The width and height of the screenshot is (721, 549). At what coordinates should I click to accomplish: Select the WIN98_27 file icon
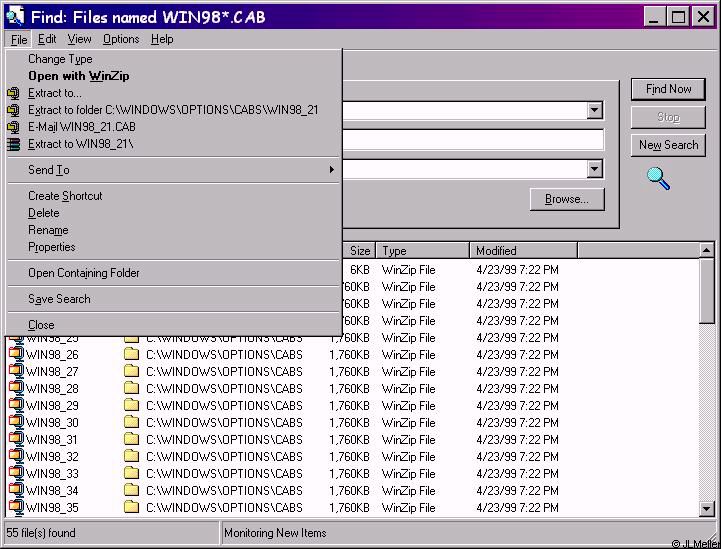tap(16, 371)
